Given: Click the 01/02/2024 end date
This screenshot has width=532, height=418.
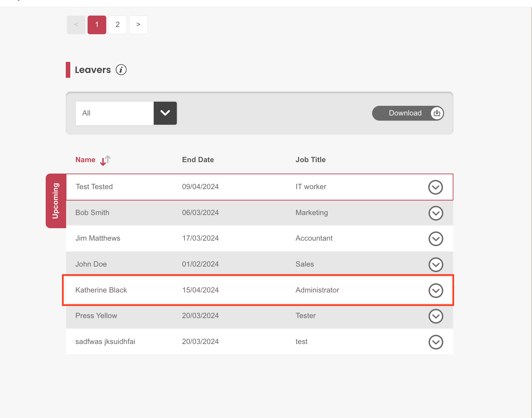Looking at the screenshot, I should click(x=200, y=264).
